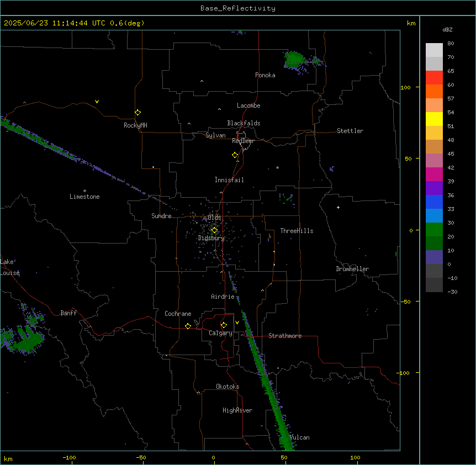The height and width of the screenshot is (465, 476).
Task: Select the Innisfail map label
Action: 229,180
